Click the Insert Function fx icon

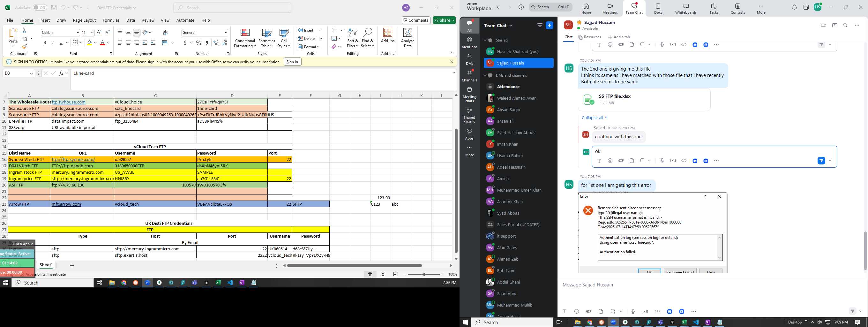tap(61, 73)
